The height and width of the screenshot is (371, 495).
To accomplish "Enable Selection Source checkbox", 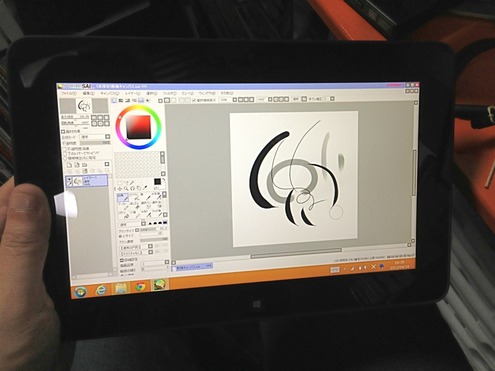I will pos(65,158).
